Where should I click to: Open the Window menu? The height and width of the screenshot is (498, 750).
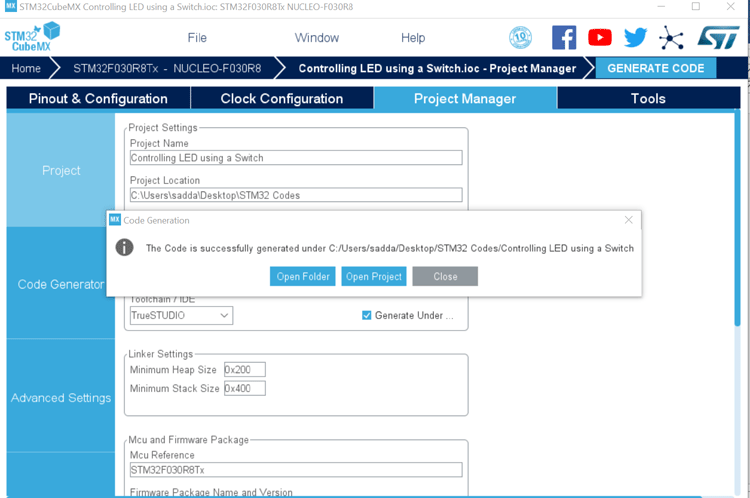(x=317, y=38)
